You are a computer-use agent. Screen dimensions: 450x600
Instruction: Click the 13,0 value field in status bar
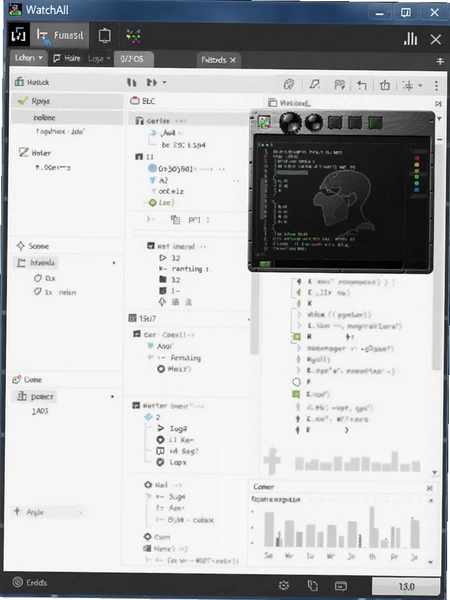[406, 586]
